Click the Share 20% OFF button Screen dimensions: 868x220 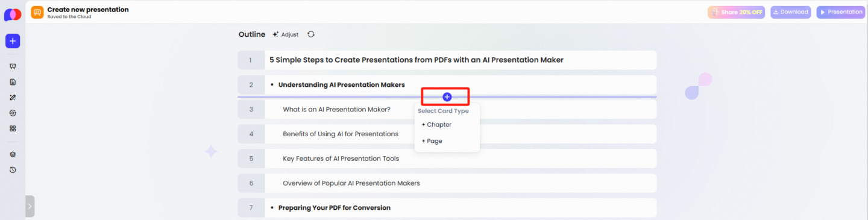(x=737, y=12)
